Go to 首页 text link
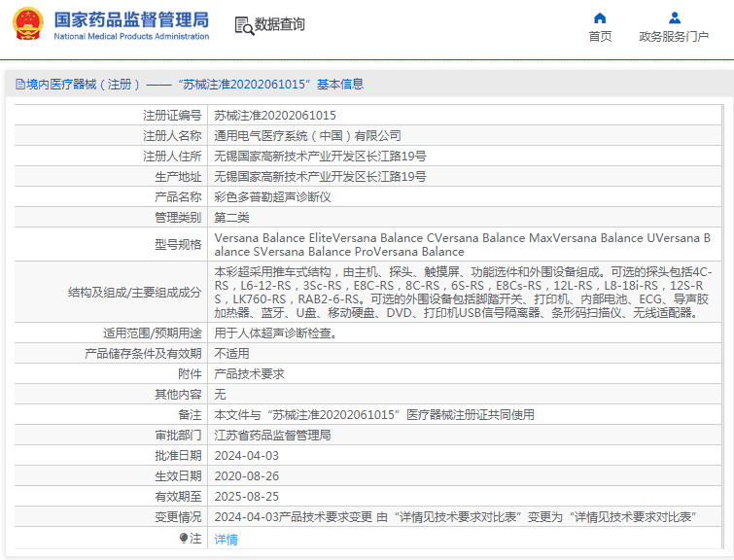 (x=600, y=37)
